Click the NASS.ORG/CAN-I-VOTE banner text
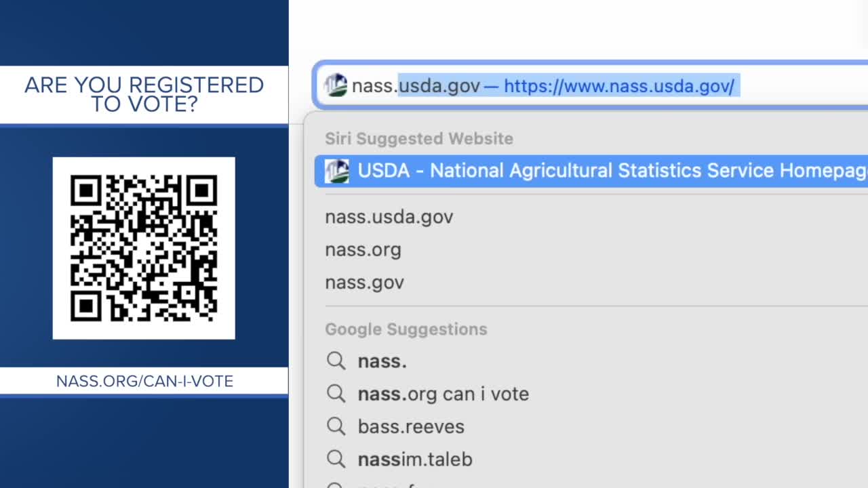868x488 pixels. (x=144, y=381)
